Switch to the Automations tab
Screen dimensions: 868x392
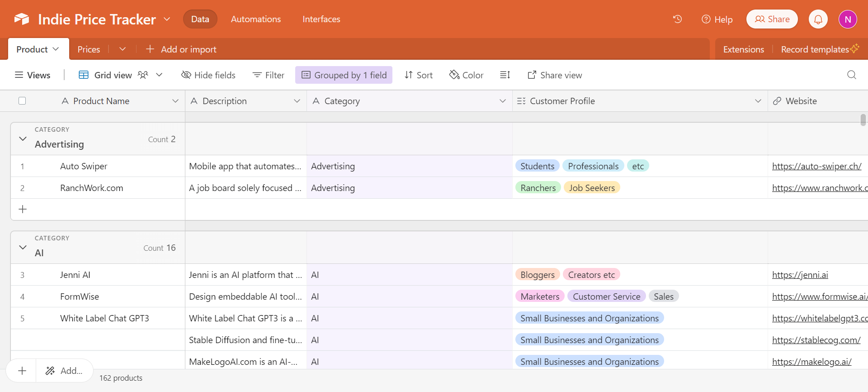point(256,19)
